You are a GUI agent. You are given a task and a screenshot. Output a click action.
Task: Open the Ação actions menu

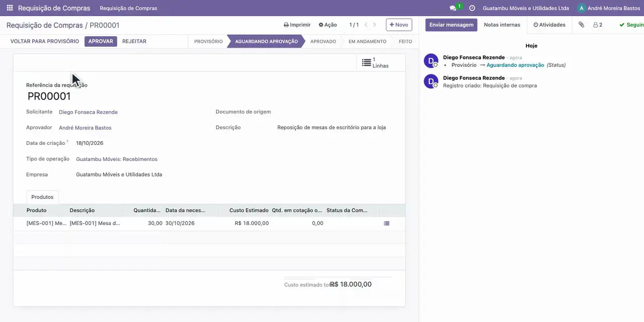[x=328, y=25]
